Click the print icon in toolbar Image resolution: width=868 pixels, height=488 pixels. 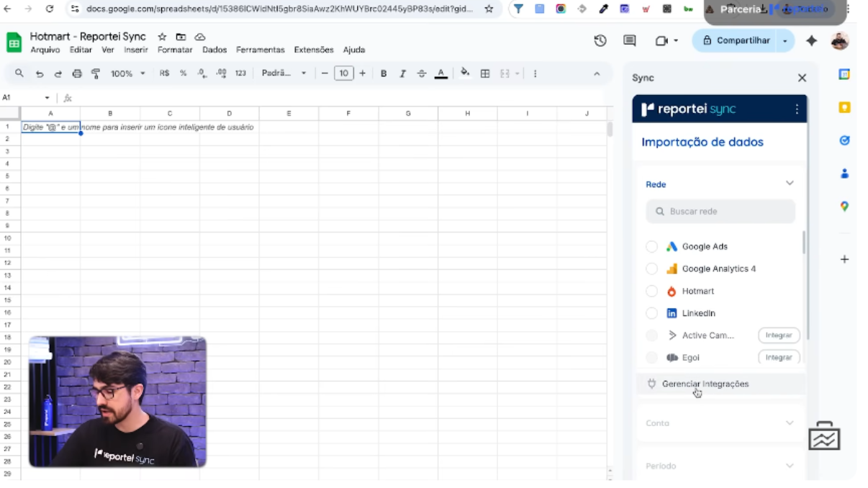[77, 73]
